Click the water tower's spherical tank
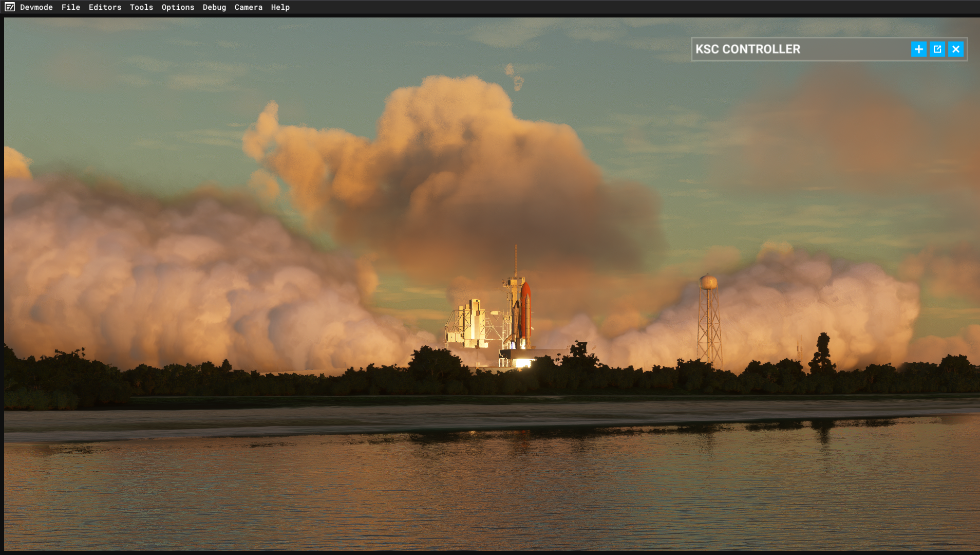The height and width of the screenshot is (555, 980). 708,282
